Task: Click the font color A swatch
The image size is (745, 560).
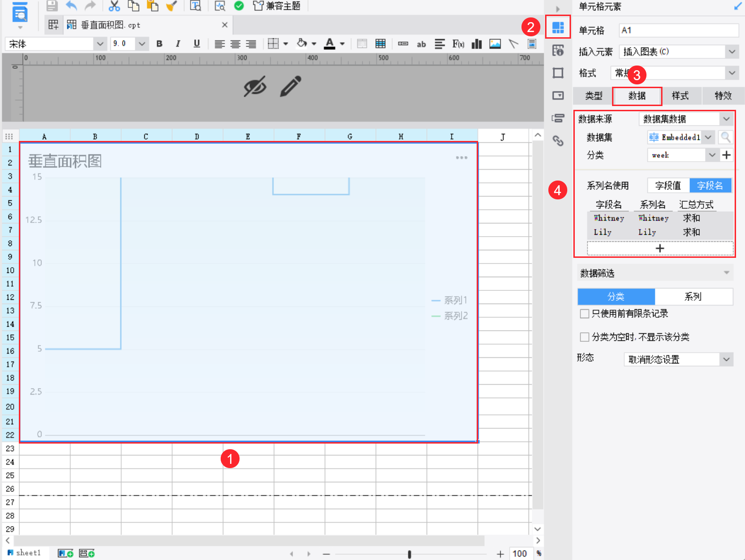Action: [330, 44]
